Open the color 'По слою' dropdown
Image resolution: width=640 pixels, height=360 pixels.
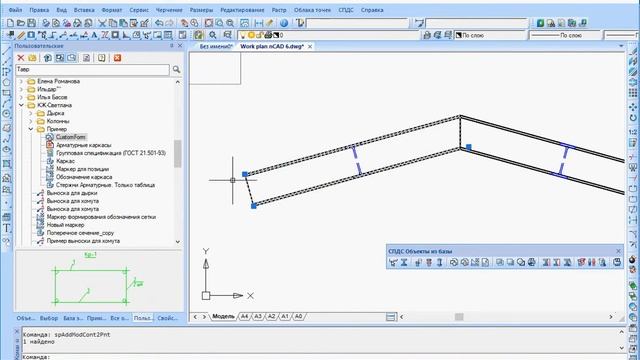click(491, 36)
